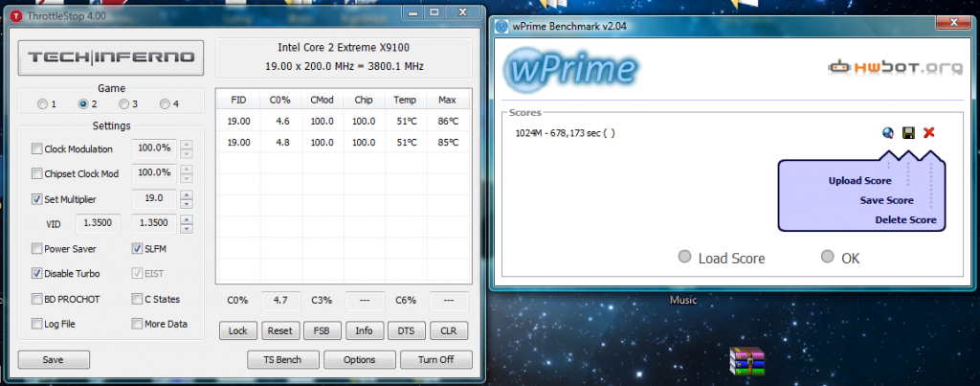This screenshot has height=386, width=980.
Task: Open the FSB button
Action: pyautogui.click(x=322, y=331)
